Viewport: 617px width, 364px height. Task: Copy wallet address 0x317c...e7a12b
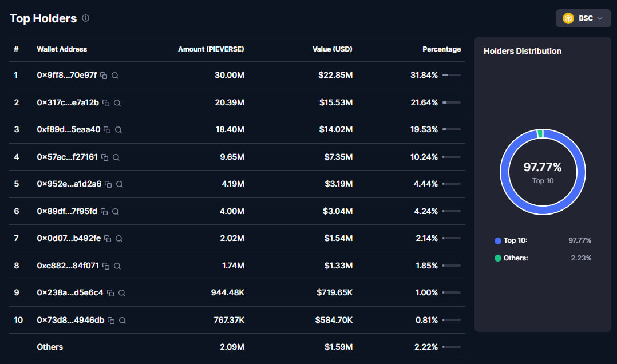[x=106, y=103]
